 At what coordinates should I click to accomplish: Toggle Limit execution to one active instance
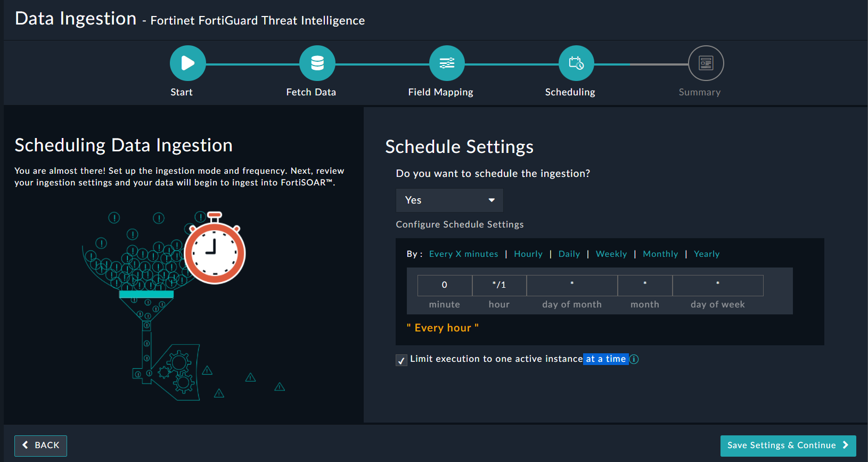coord(402,360)
